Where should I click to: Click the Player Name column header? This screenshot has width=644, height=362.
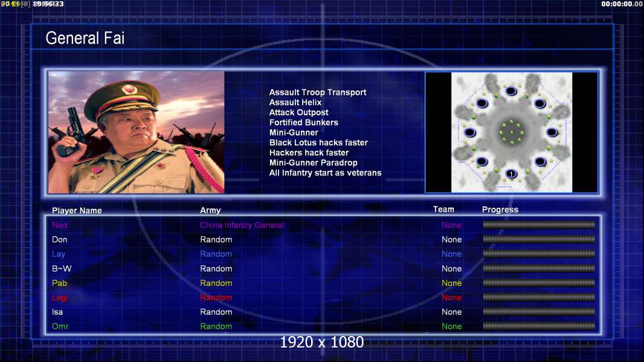click(77, 211)
